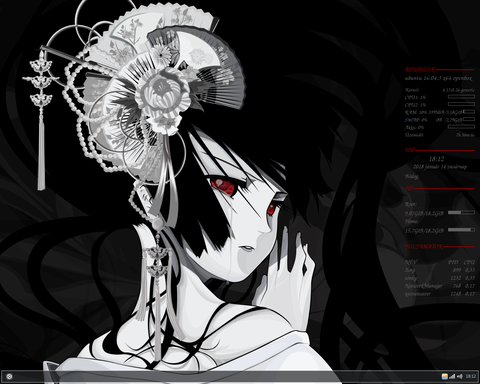Click the red FOLYAMATOK section heading
The image size is (480, 384).
pyautogui.click(x=424, y=247)
